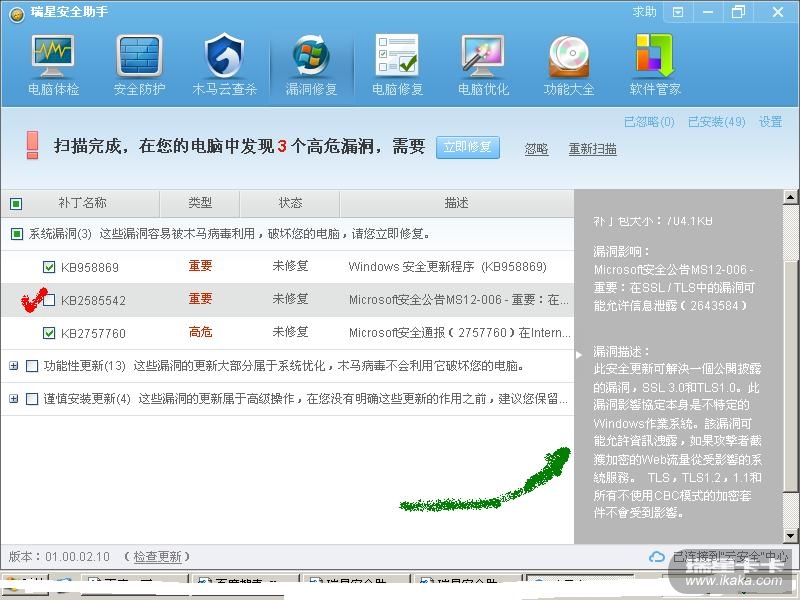Expand the 功能性更新(13) group
The width and height of the screenshot is (800, 600).
[14, 366]
